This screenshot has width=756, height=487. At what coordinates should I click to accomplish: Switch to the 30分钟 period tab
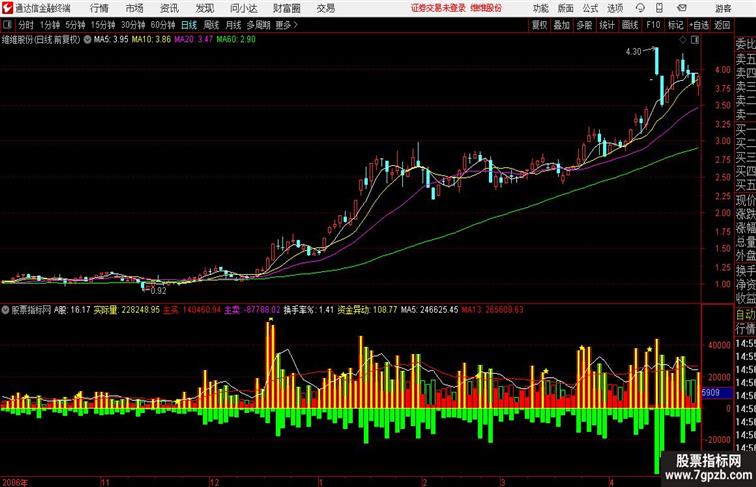pos(133,25)
